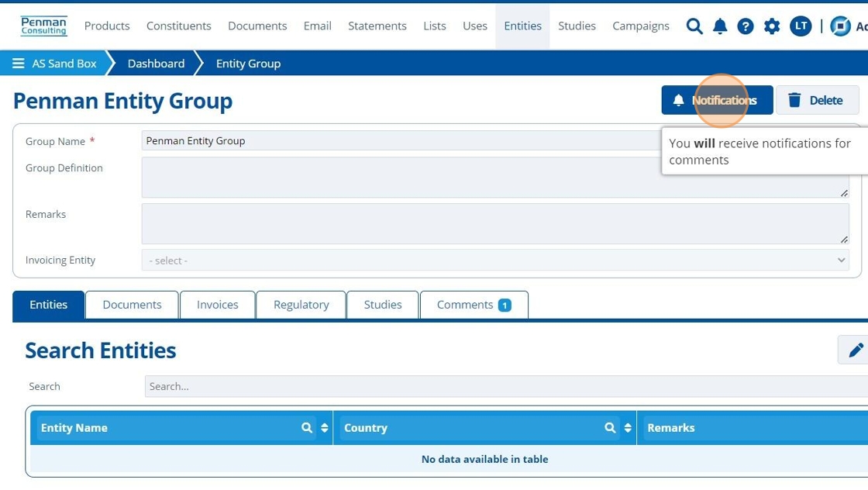
Task: Switch to the Regulatory tab
Action: tap(301, 305)
